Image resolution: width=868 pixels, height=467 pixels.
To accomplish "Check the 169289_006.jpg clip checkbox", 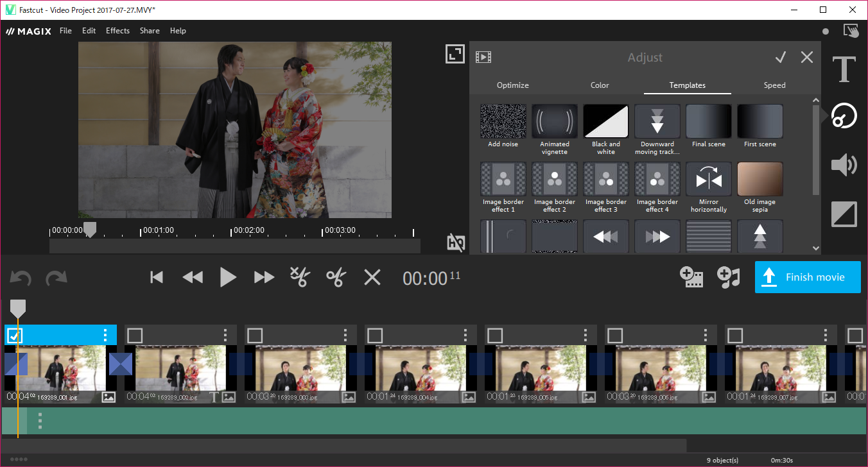I will pyautogui.click(x=615, y=335).
